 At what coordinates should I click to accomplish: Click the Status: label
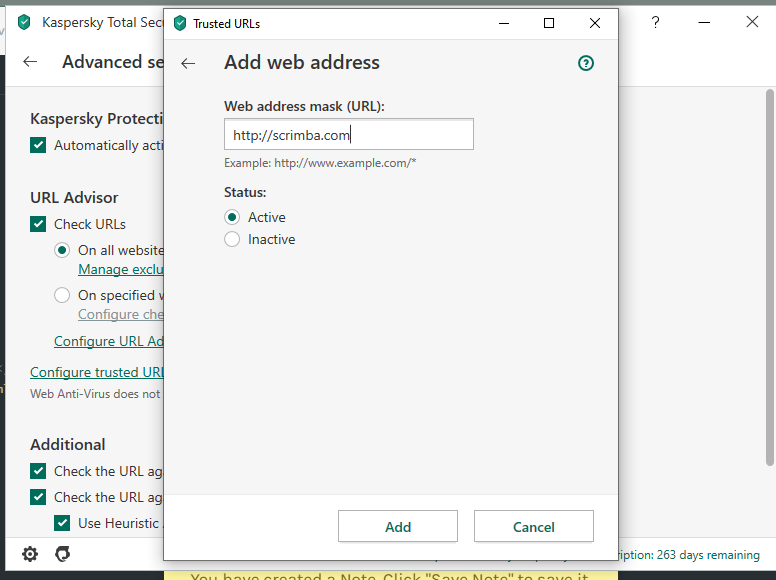tap(245, 192)
